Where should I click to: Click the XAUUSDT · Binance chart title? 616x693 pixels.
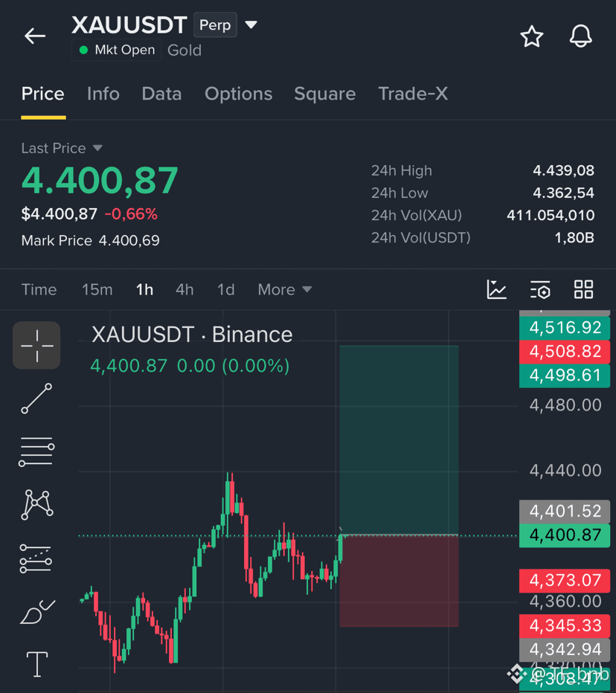tap(192, 335)
